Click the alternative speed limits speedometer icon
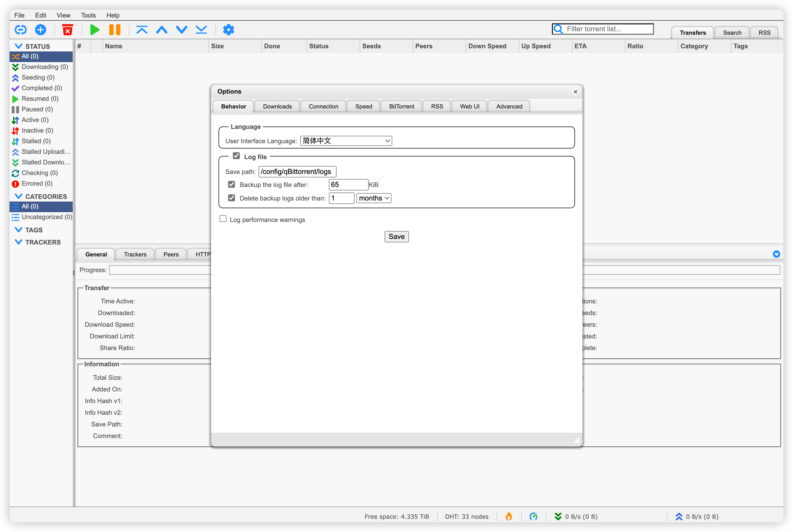 tap(533, 516)
